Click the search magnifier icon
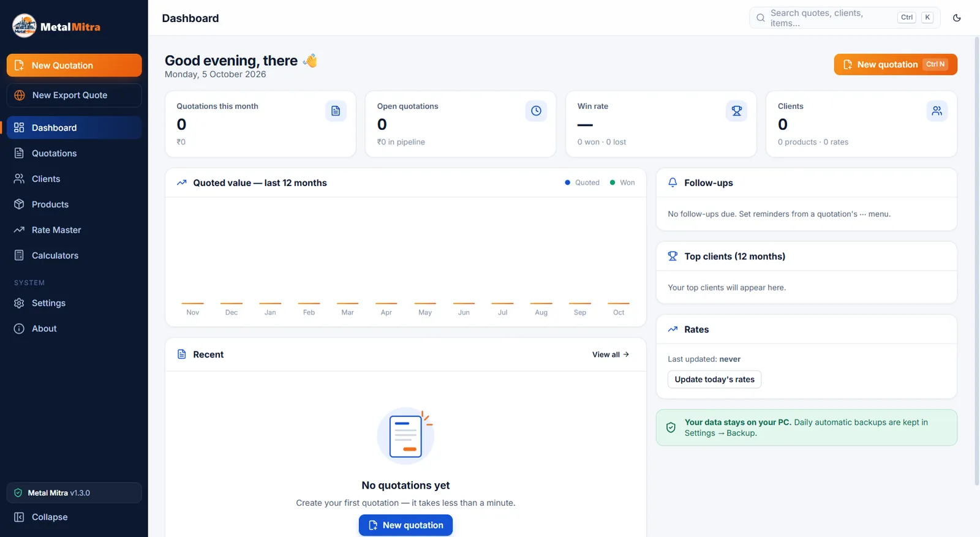 point(760,18)
